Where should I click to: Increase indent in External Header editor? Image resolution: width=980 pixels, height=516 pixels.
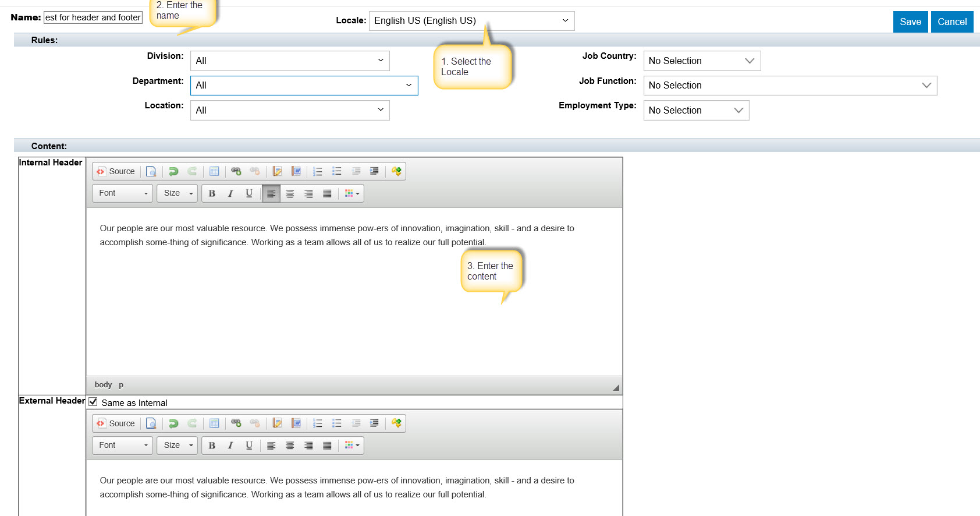[374, 423]
